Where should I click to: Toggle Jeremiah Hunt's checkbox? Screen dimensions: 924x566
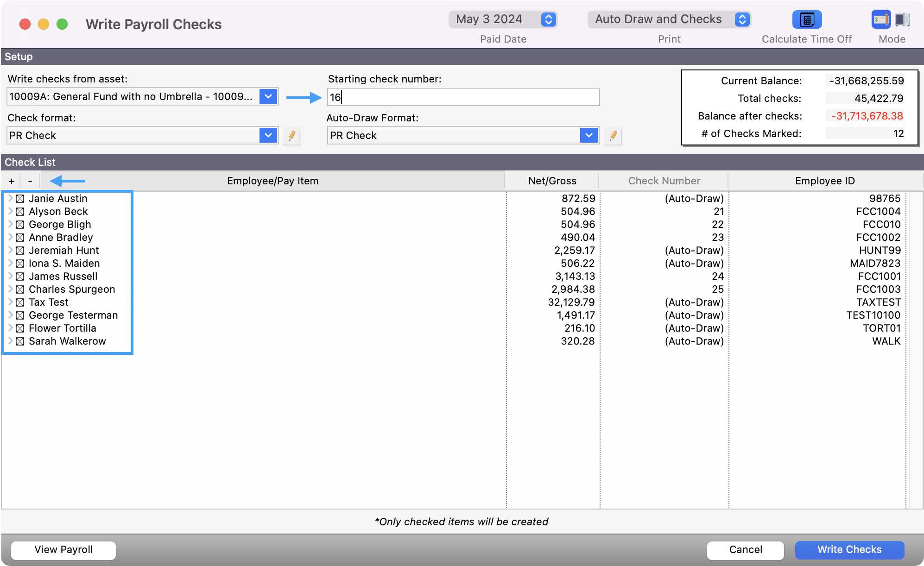tap(20, 251)
